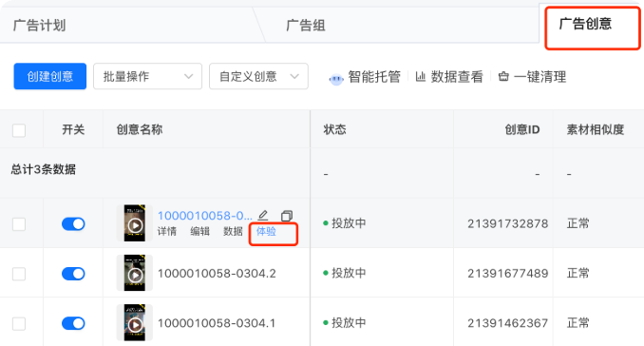Click the 投放中 status for ID 21391462367

point(349,322)
